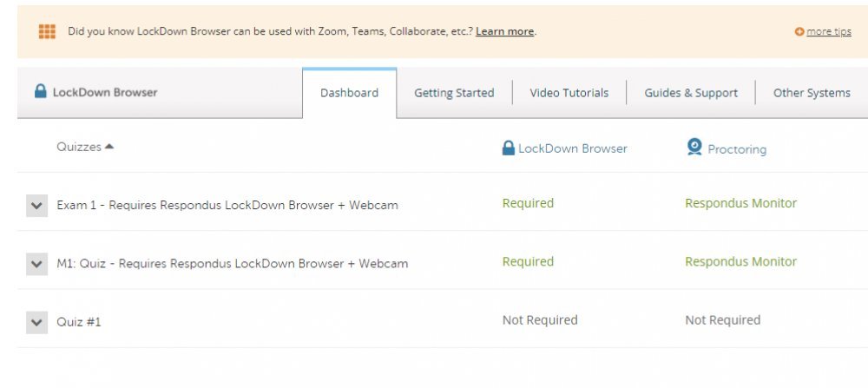This screenshot has width=868, height=388.
Task: Select the Quiz #1 title
Action: pos(79,321)
